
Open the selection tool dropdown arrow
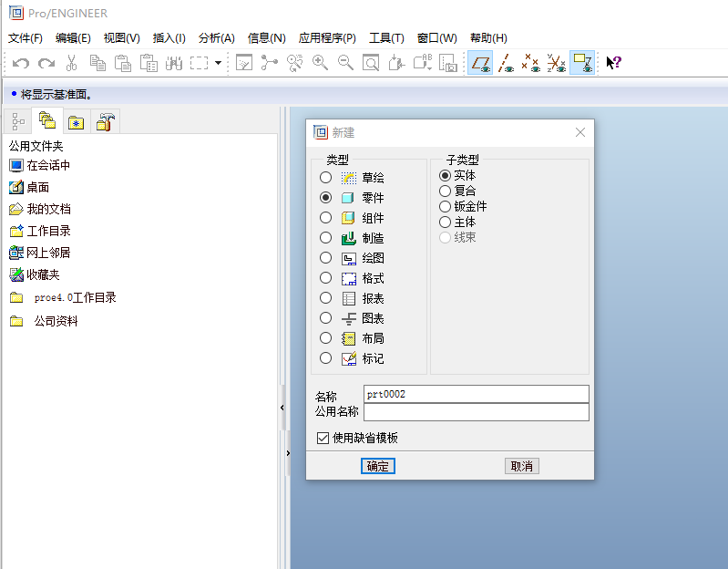[x=218, y=63]
